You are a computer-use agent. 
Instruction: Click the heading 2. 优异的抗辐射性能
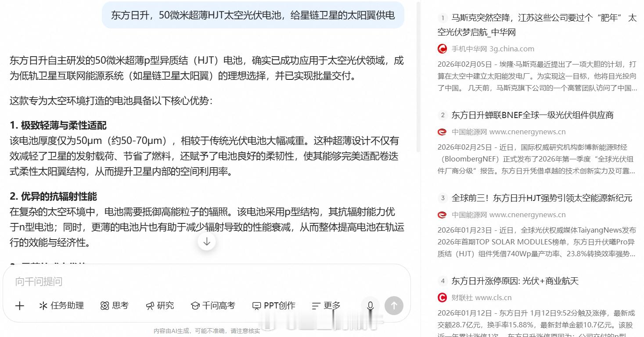53,196
